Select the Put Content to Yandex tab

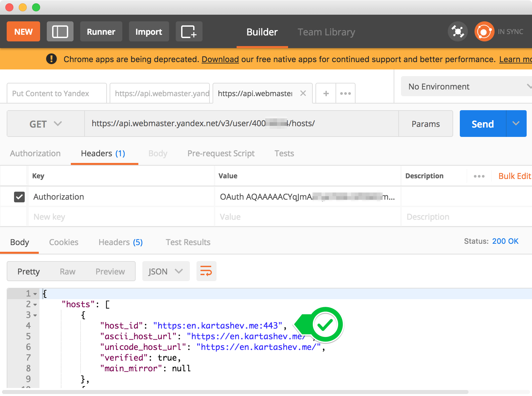57,93
